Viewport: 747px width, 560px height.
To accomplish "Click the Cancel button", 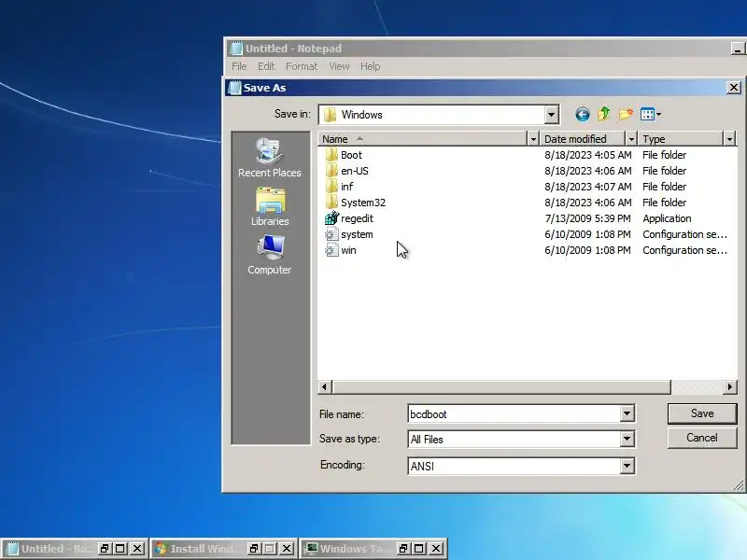I will pos(702,438).
